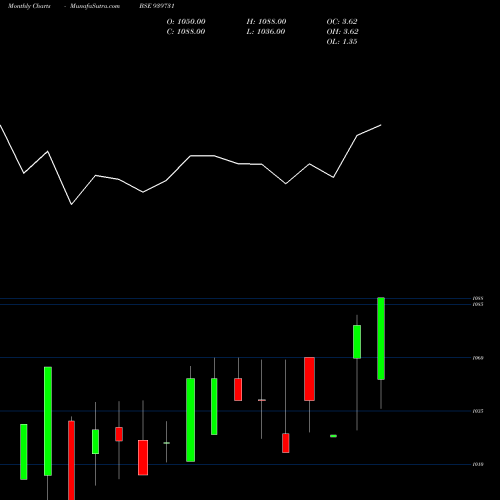The image size is (500, 500).
Task: Select the open value 'O: 1050.00'
Action: (186, 22)
